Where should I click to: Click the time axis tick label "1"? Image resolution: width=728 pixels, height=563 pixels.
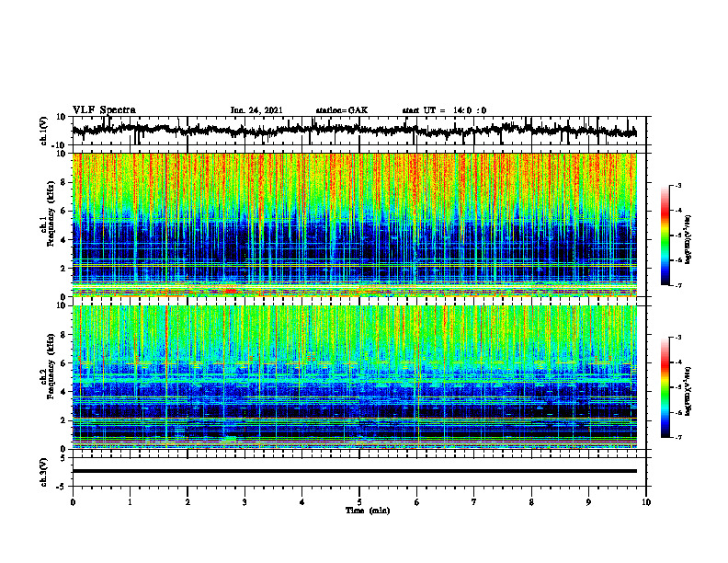(130, 502)
